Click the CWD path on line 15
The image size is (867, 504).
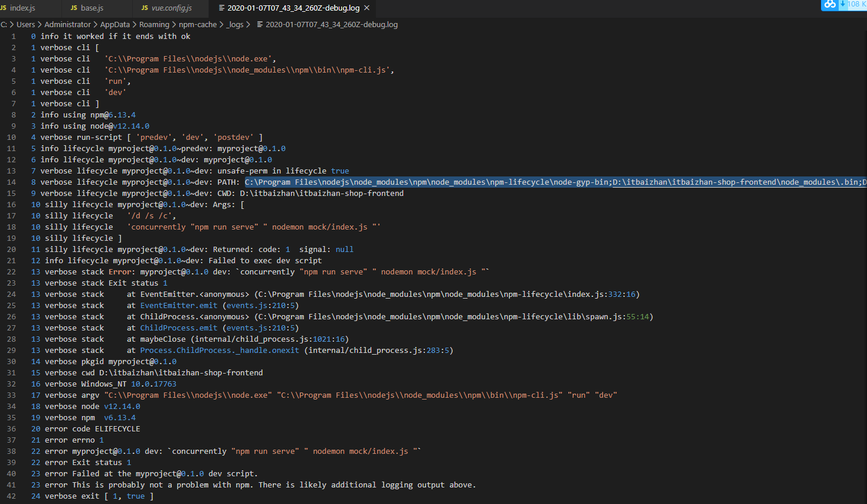(322, 194)
